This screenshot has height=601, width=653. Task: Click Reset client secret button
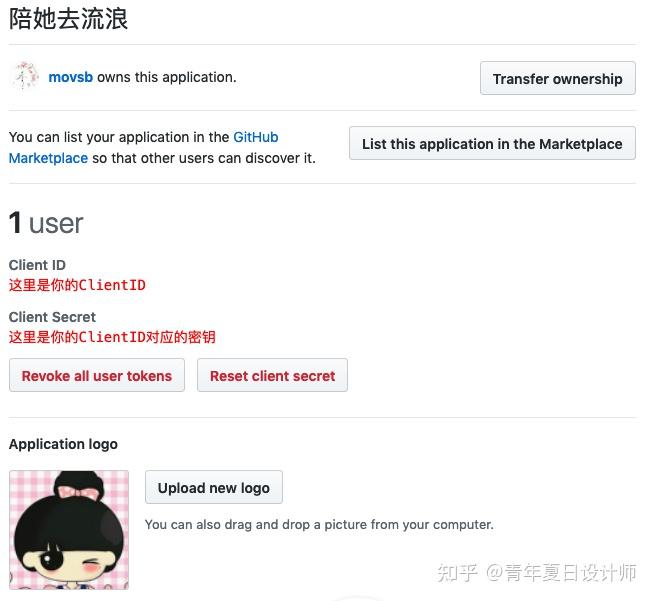click(x=272, y=375)
